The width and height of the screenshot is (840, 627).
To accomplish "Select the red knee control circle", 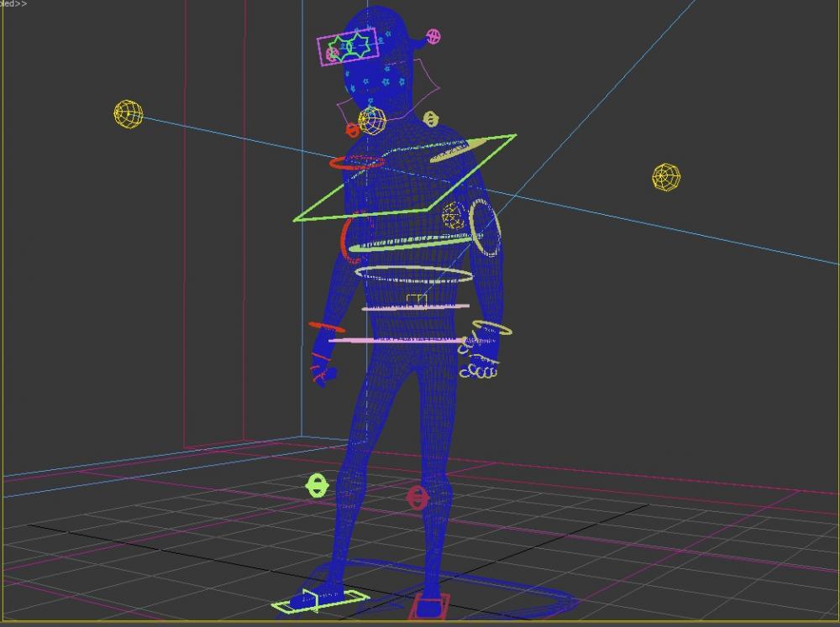I will point(417,498).
